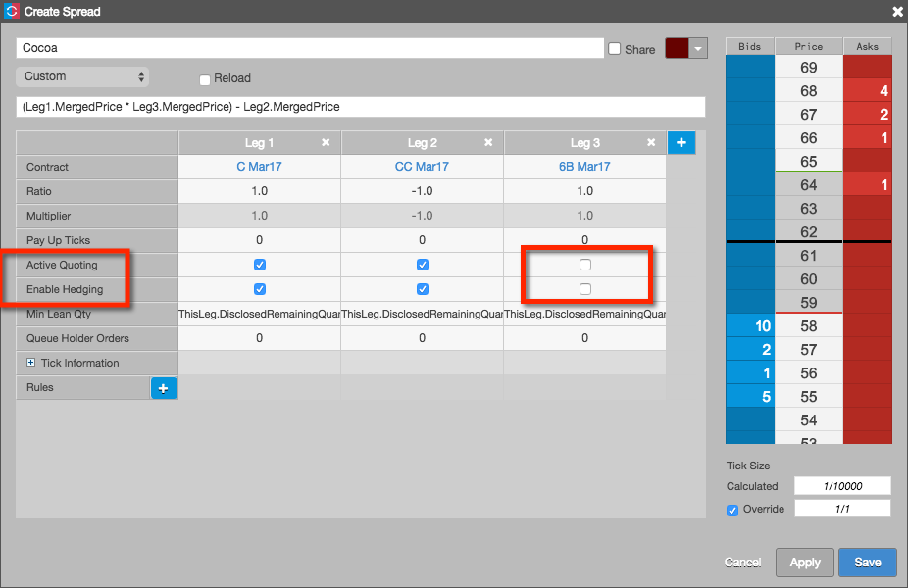
Task: Open the Custom spread type dropdown
Action: click(82, 76)
